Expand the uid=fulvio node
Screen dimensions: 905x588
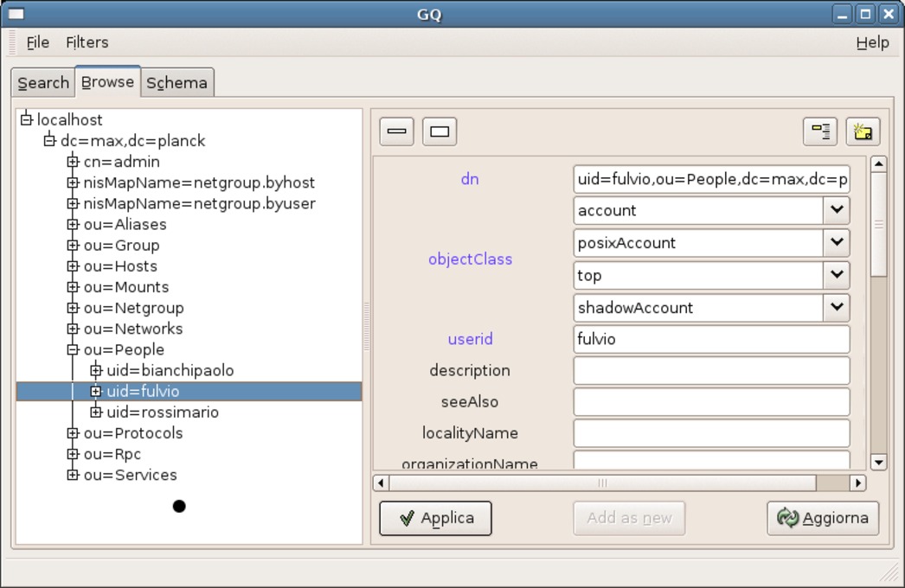pyautogui.click(x=96, y=391)
